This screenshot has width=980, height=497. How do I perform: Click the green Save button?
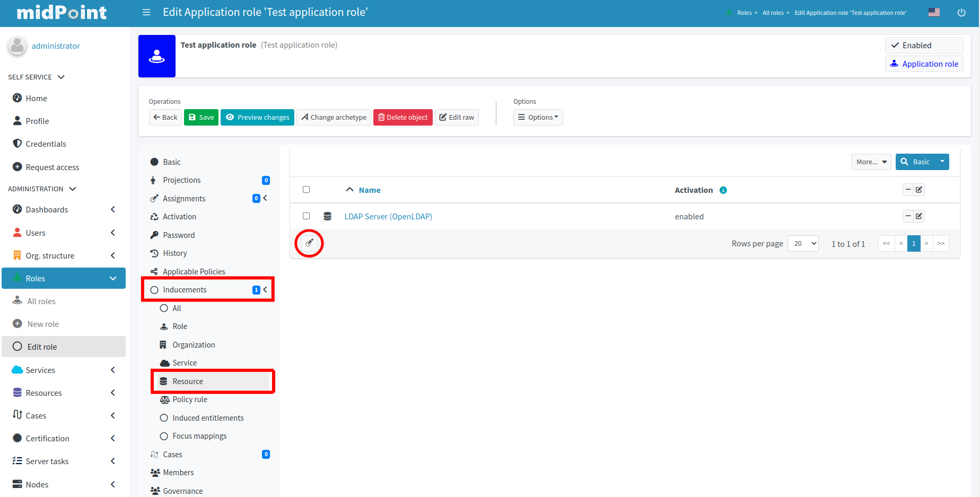point(201,118)
